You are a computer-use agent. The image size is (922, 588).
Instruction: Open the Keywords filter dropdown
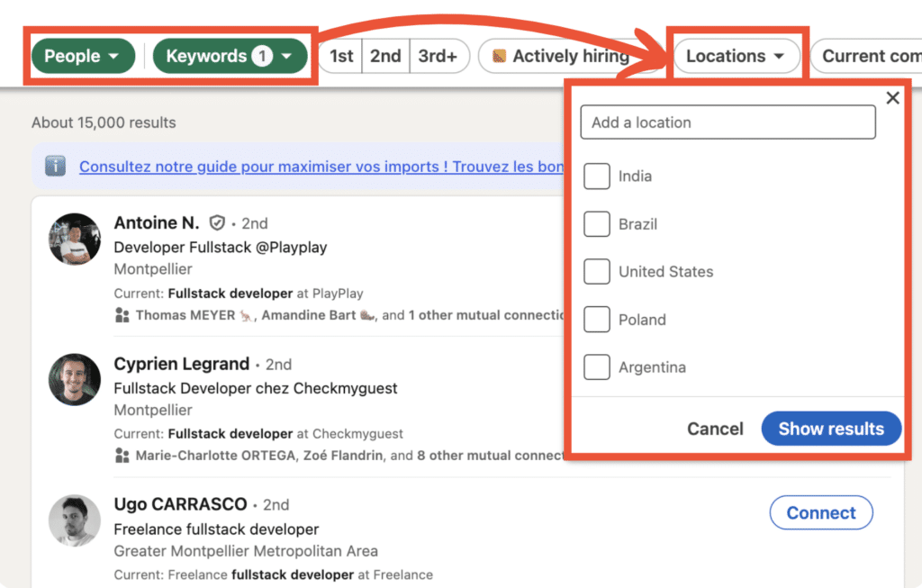(230, 56)
